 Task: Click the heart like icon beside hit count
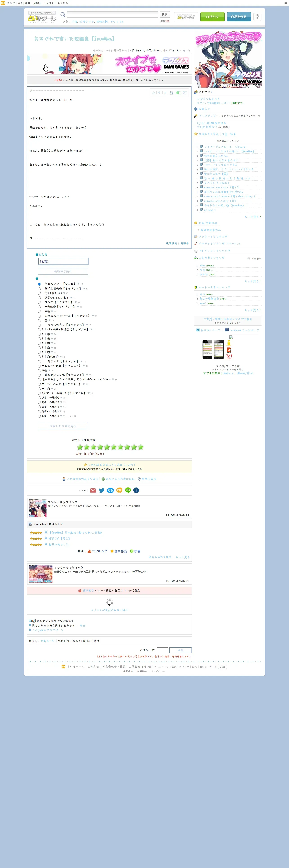click(184, 50)
